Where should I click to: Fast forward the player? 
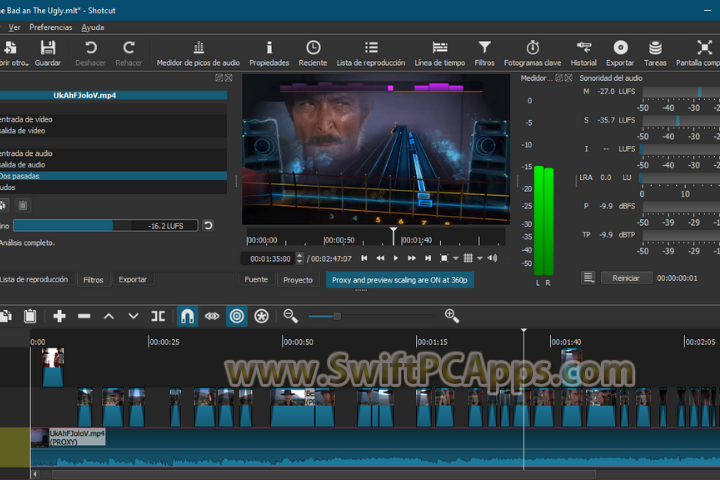click(x=412, y=258)
